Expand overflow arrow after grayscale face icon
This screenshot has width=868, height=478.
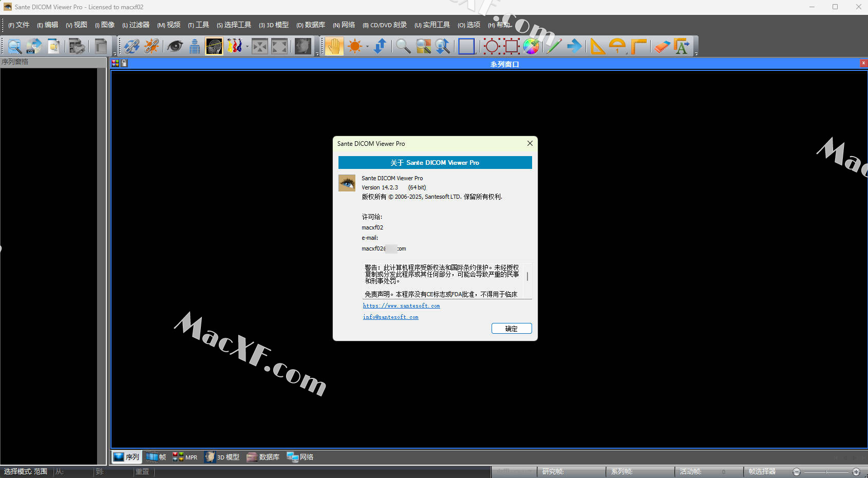[317, 53]
